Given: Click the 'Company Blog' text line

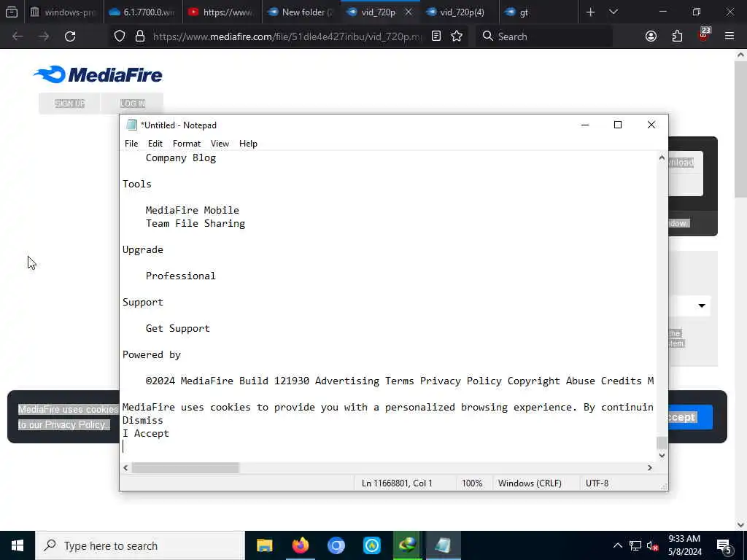Looking at the screenshot, I should pyautogui.click(x=181, y=157).
